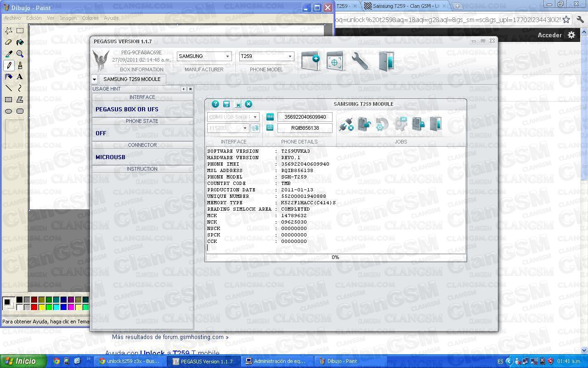Switch to the SAMSUNG T259 MODULE tab
This screenshot has height=368, width=588.
[x=132, y=79]
